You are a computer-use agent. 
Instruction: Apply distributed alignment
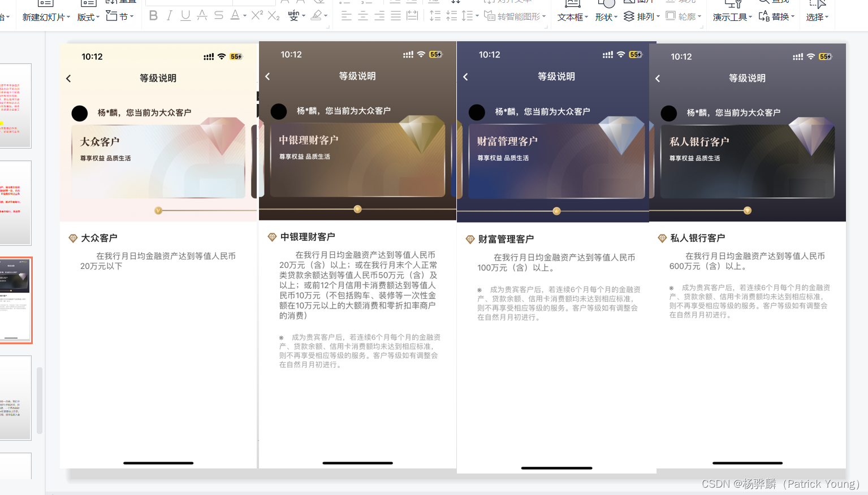(412, 16)
